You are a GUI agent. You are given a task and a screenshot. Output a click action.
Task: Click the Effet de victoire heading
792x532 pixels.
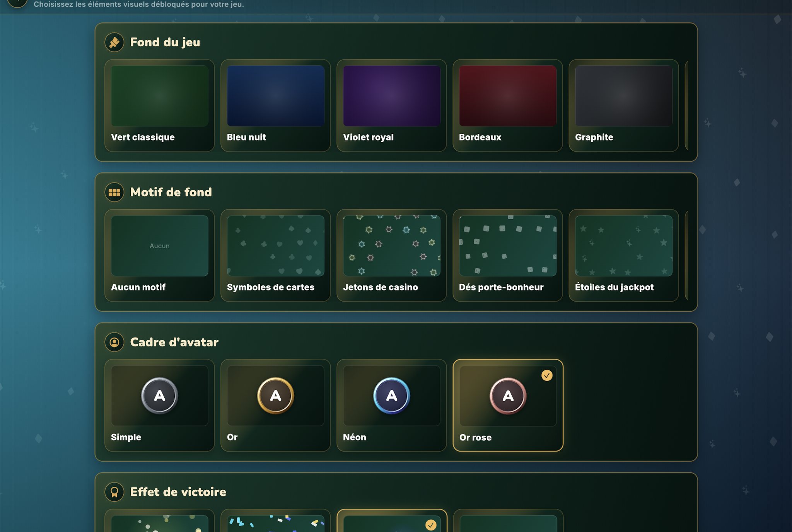178,492
